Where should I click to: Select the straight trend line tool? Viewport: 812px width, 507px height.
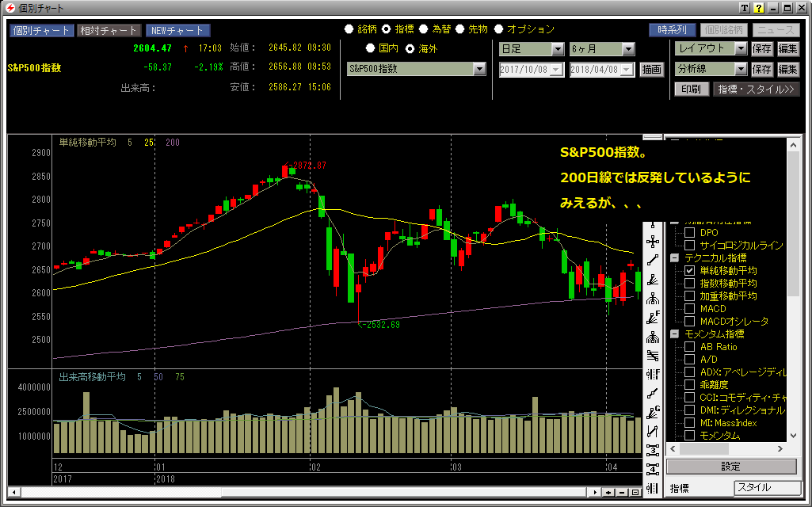(653, 261)
